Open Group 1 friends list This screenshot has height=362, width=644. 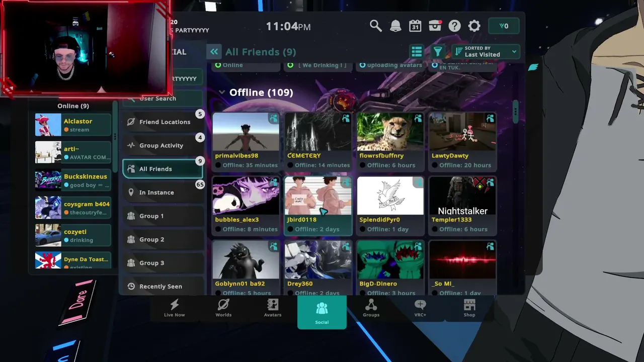pos(163,216)
